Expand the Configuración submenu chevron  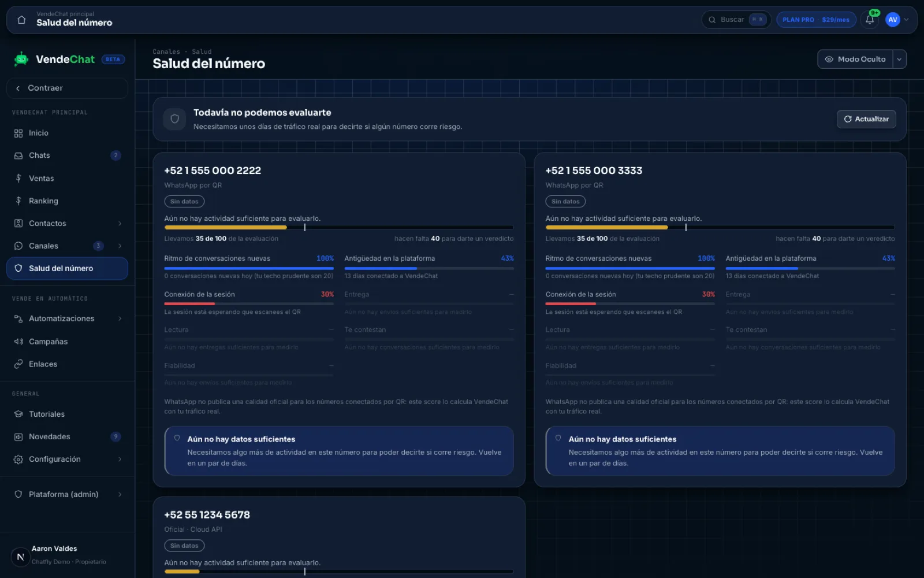coord(120,459)
